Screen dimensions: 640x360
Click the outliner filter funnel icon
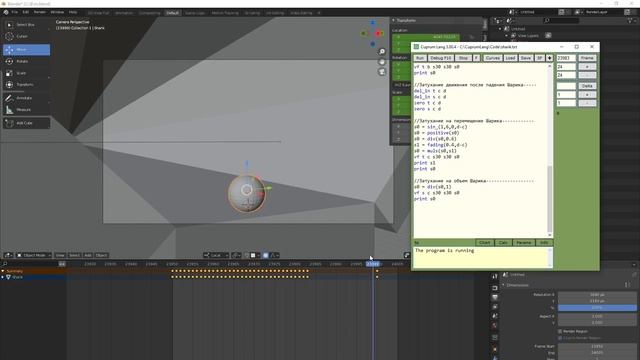coord(631,20)
